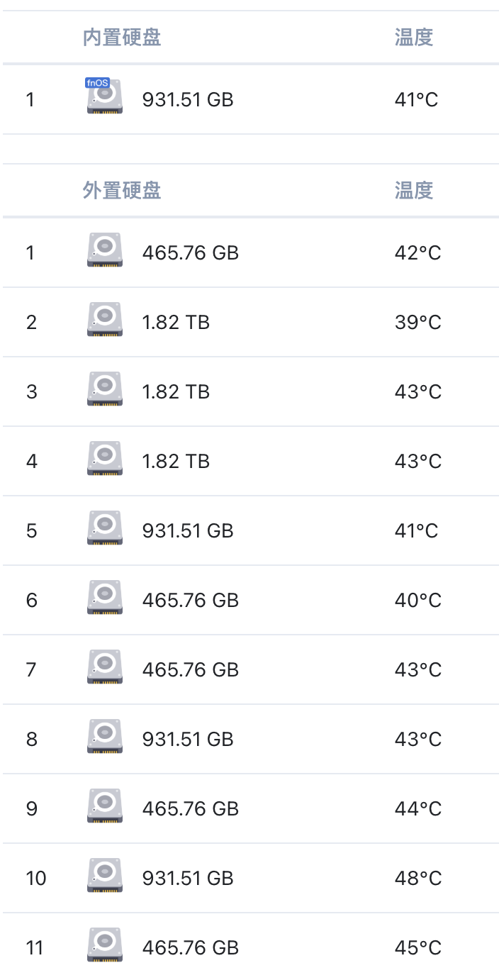The height and width of the screenshot is (980, 499).
Task: Click the drive icon in row 11
Action: tap(105, 945)
